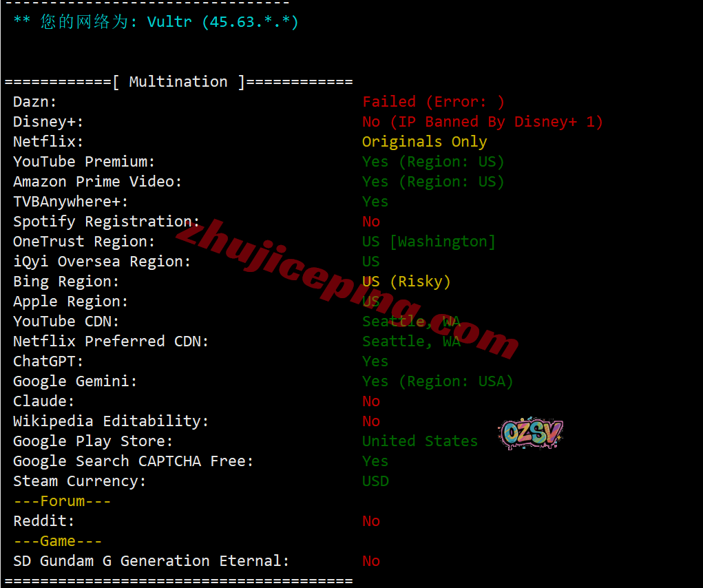Screen dimensions: 703x588
Task: Click the Claude label
Action: pyautogui.click(x=43, y=401)
